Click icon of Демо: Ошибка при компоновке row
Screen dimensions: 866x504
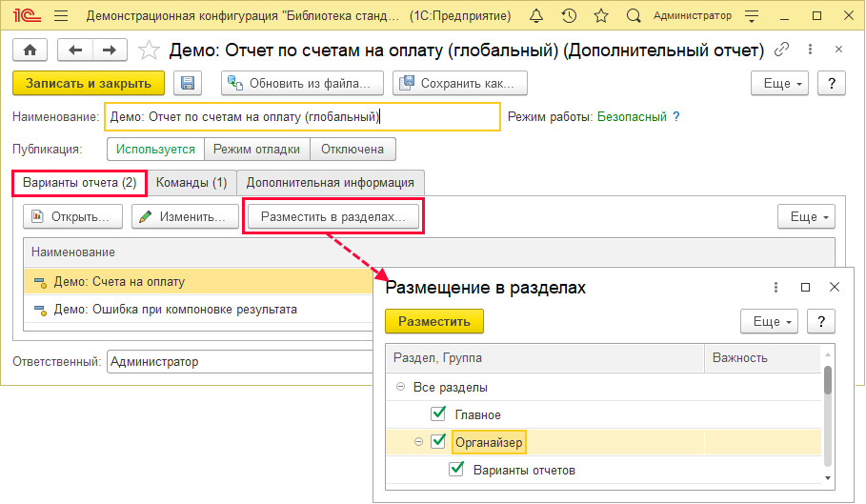pyautogui.click(x=40, y=311)
